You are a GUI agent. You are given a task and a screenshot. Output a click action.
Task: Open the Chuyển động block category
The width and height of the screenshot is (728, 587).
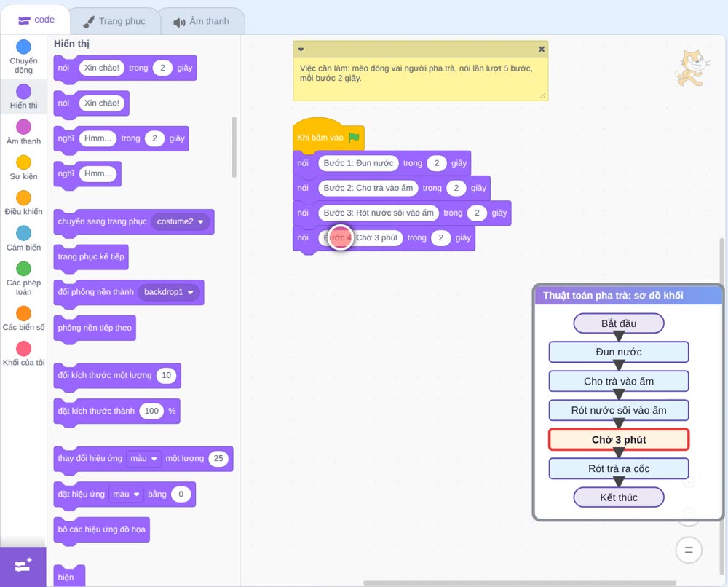click(23, 57)
